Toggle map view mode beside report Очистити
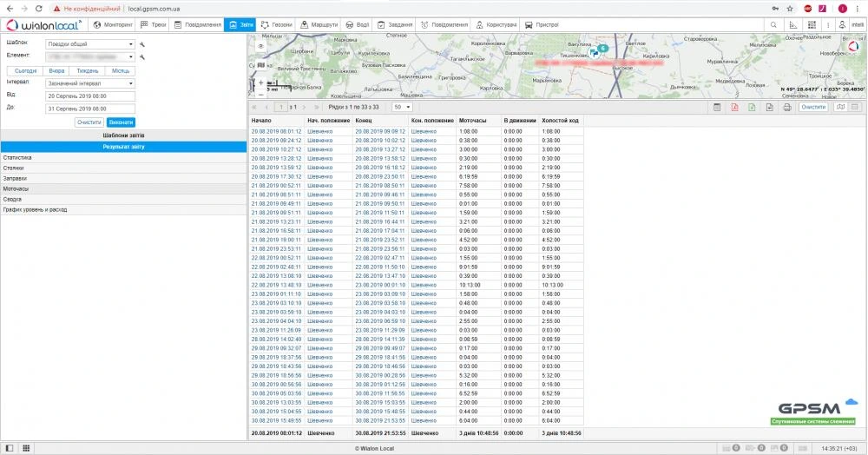Viewport: 868px width, 455px height. (x=839, y=107)
